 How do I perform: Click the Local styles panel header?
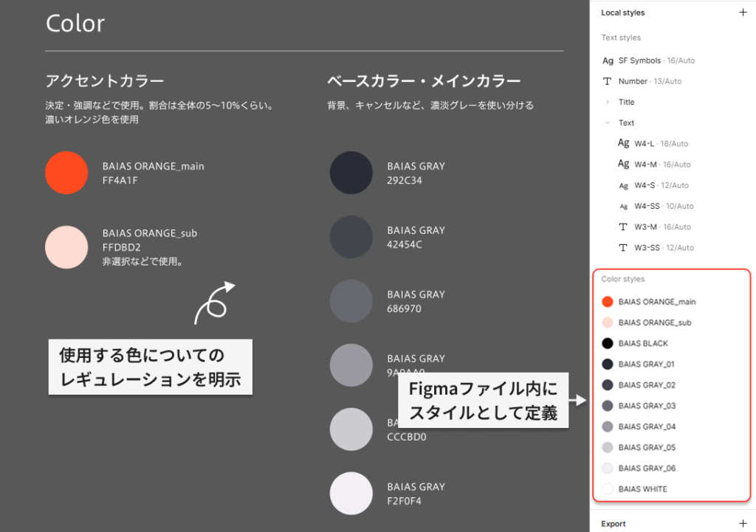tap(623, 13)
